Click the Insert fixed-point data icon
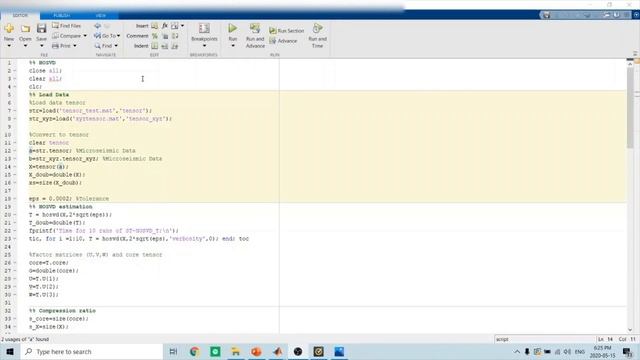640x360 pixels. click(x=175, y=26)
